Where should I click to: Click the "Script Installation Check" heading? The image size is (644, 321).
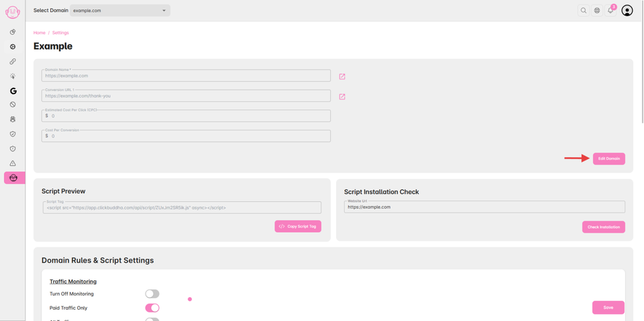pyautogui.click(x=381, y=192)
